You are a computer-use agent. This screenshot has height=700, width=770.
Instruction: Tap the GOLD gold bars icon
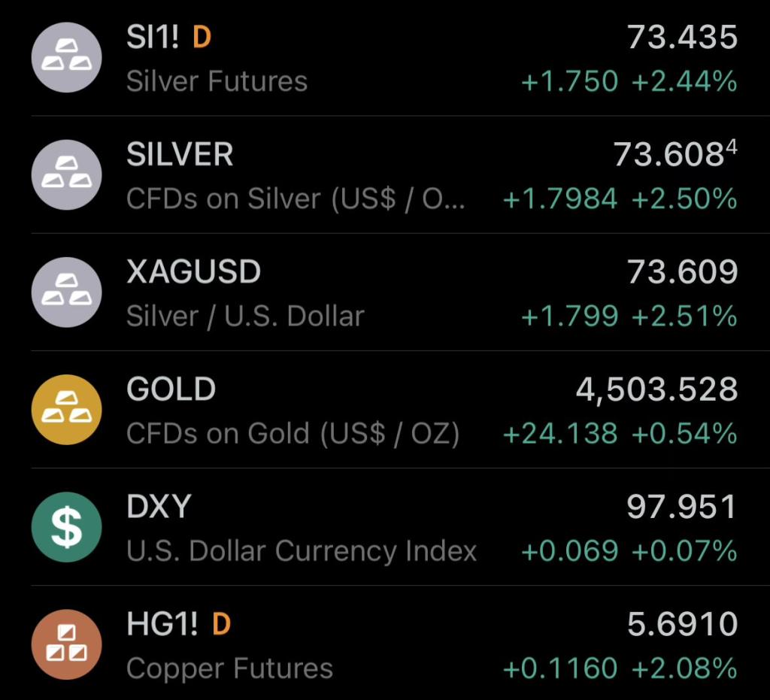click(x=66, y=410)
